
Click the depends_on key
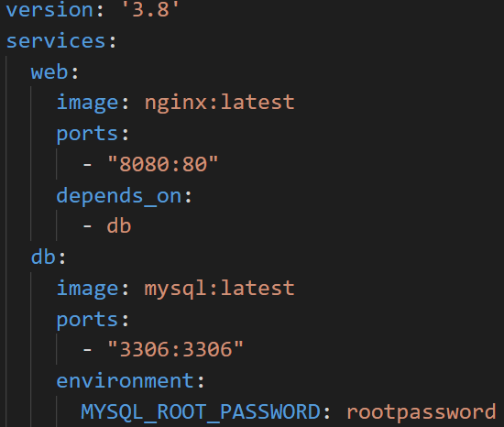point(119,196)
